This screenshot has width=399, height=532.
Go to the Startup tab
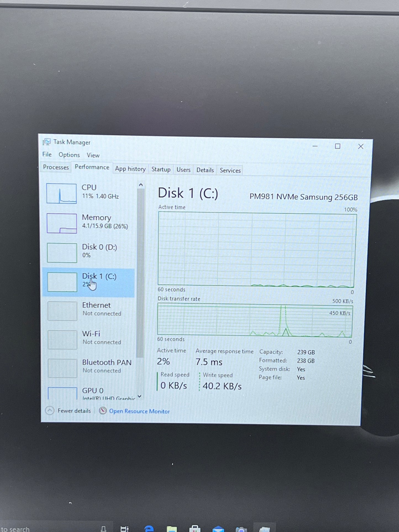click(x=161, y=170)
